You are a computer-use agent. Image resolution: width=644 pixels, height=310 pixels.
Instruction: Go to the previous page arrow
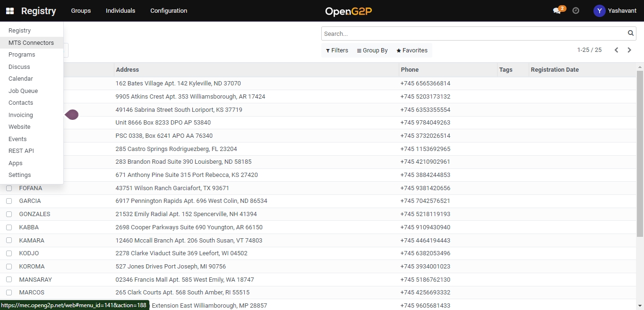(x=616, y=50)
